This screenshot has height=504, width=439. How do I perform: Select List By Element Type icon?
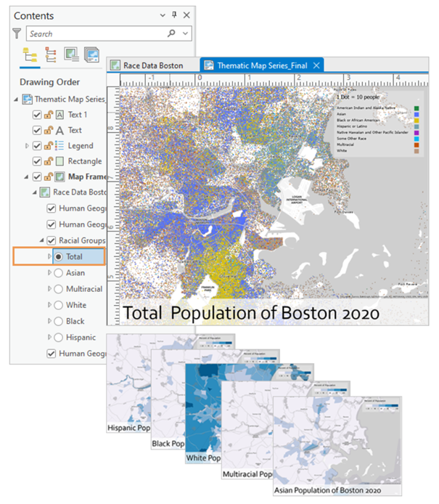pos(51,54)
